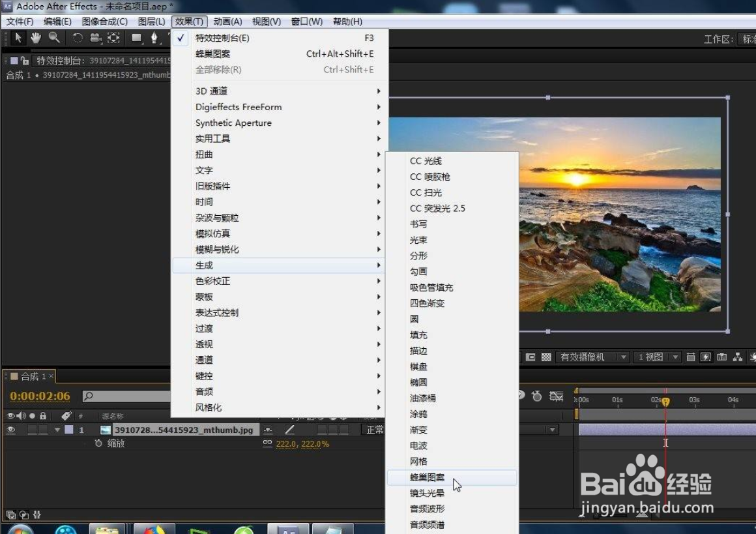Open the 1 View layout dropdown
This screenshot has width=756, height=534.
657,357
